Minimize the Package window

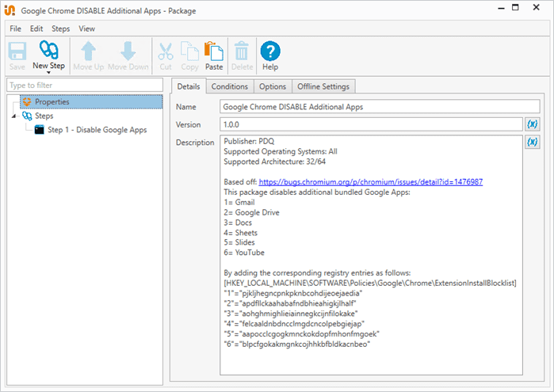pos(501,9)
